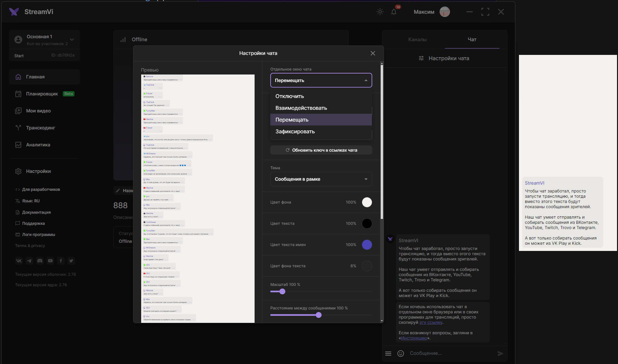Close the Настройки чата dialog
Screen dimensions: 618x364
coord(373,53)
